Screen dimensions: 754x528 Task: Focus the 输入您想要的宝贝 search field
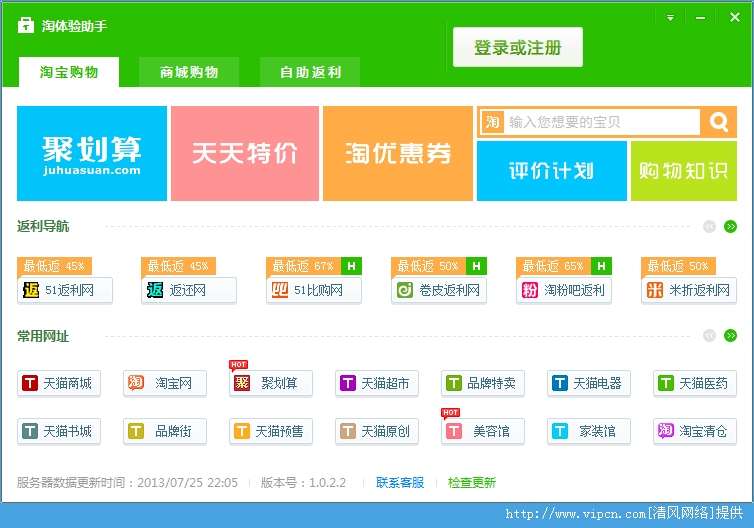click(602, 122)
